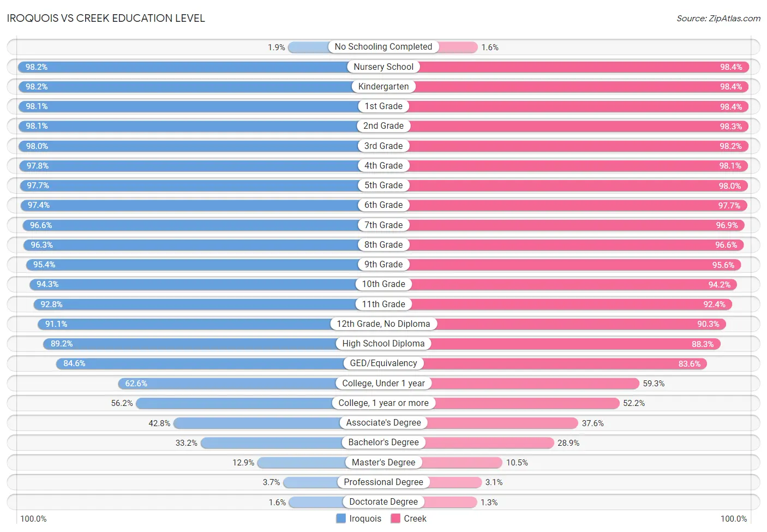This screenshot has height=532, width=767.
Task: Click the Creek pink legend swatch
Action: pyautogui.click(x=396, y=518)
